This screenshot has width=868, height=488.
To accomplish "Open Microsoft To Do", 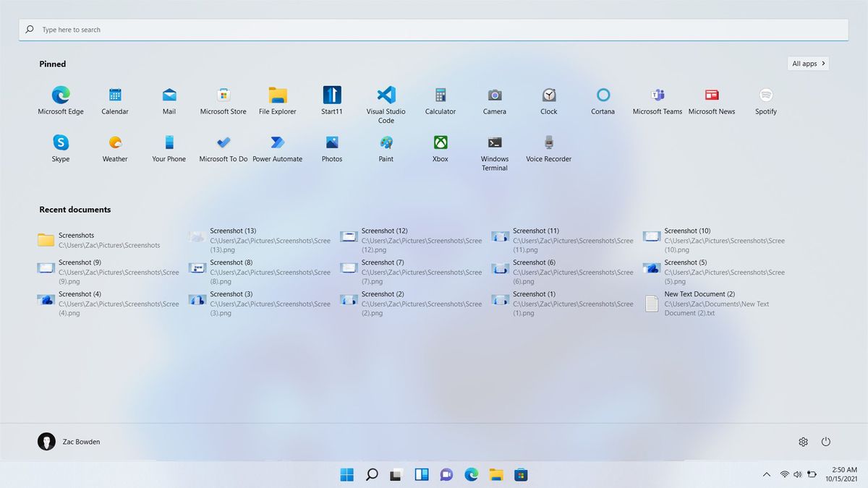I will pyautogui.click(x=223, y=143).
